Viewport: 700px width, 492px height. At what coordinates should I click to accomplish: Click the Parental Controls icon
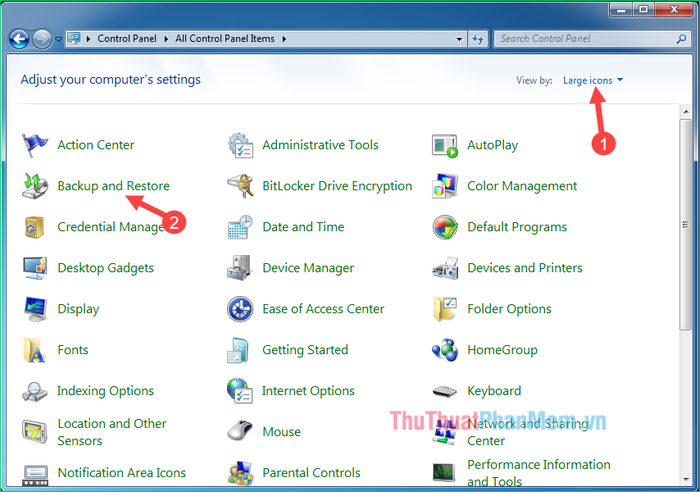tap(240, 473)
